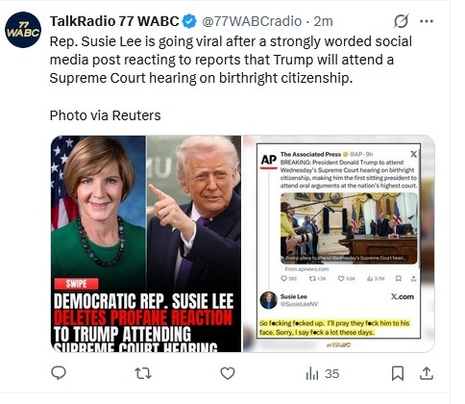This screenshot has width=465, height=404.
Task: Bookmark this post
Action: [x=398, y=373]
